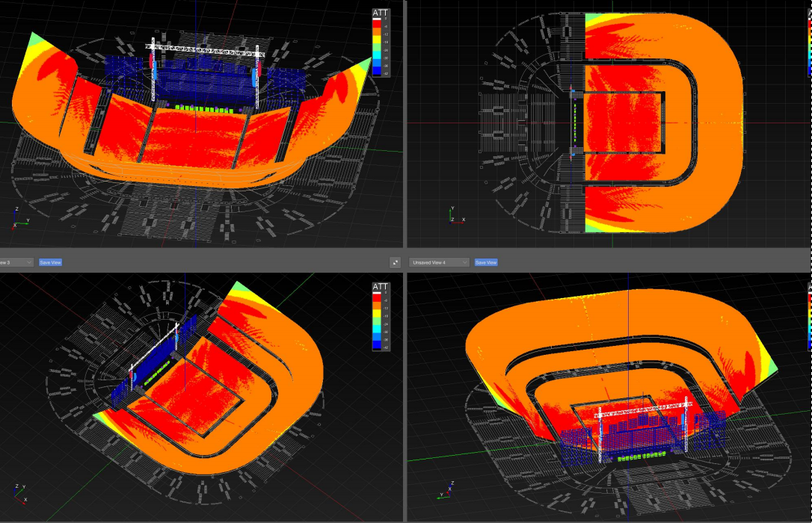Click Save View beside the View 3 dropdown
This screenshot has height=523, width=812.
[50, 262]
